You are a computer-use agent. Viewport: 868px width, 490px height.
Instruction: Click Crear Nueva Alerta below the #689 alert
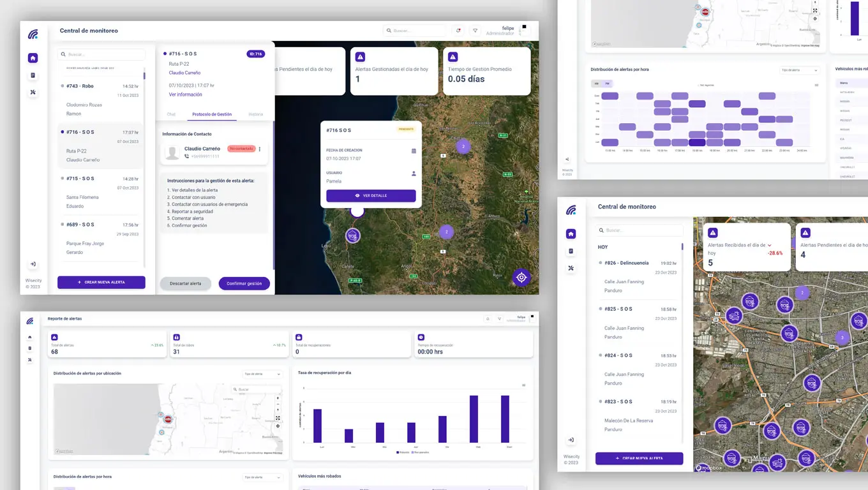click(101, 282)
